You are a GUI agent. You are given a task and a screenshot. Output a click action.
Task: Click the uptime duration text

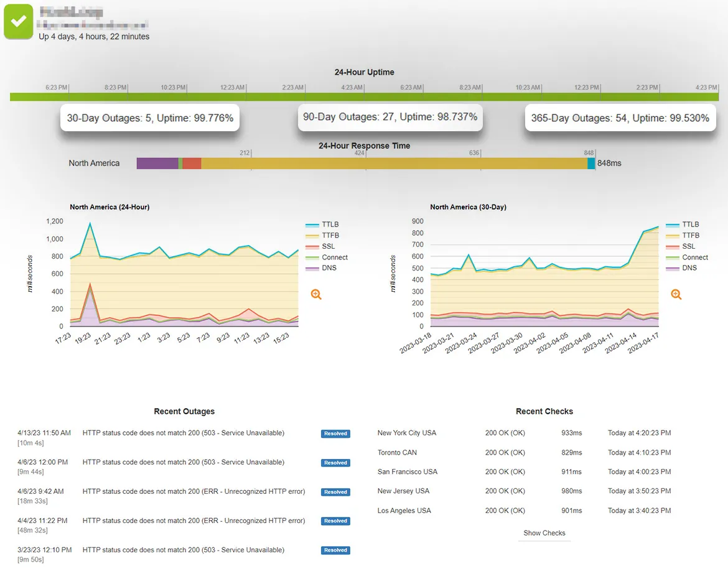(94, 37)
